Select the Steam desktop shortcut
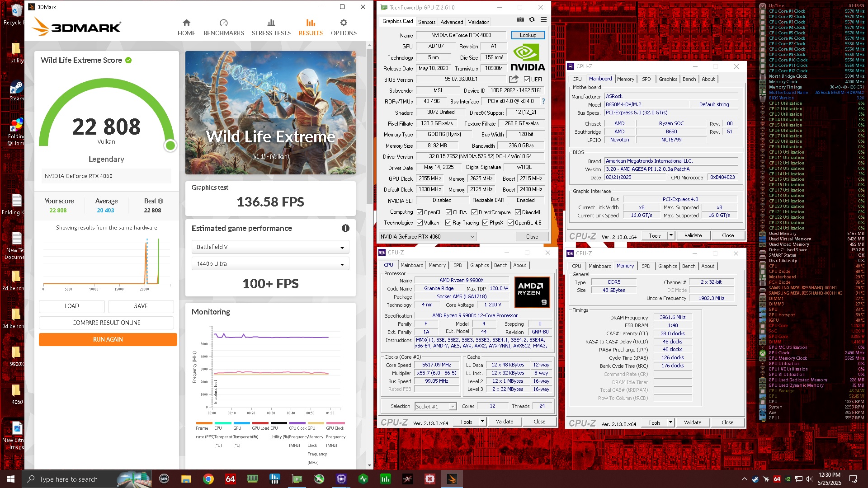The image size is (868, 488). (x=16, y=90)
